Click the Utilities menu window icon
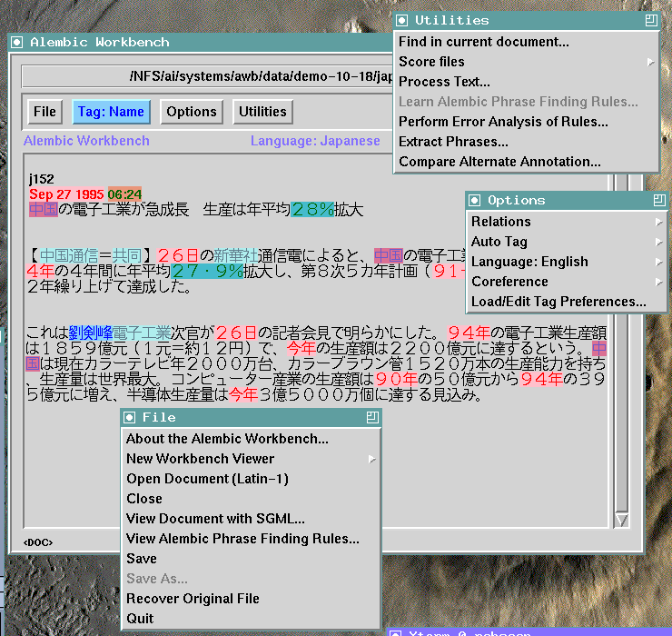Image resolution: width=672 pixels, height=636 pixels. click(x=403, y=20)
